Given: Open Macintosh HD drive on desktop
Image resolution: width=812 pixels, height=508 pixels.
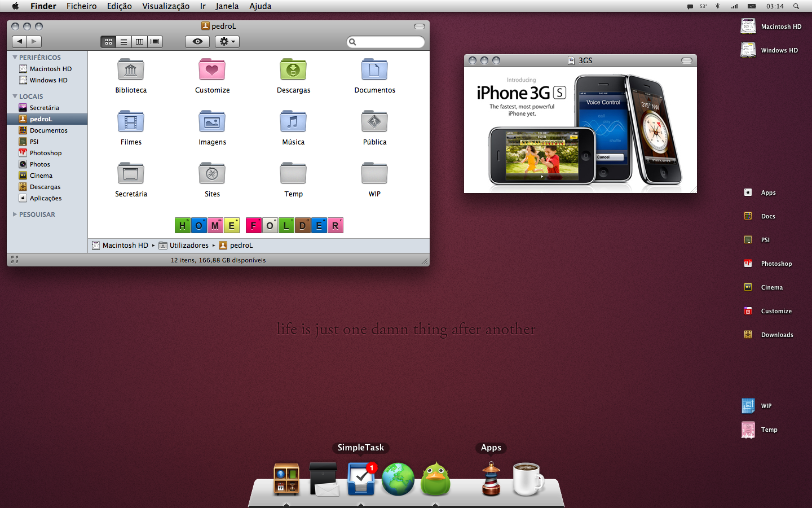Looking at the screenshot, I should tap(748, 26).
